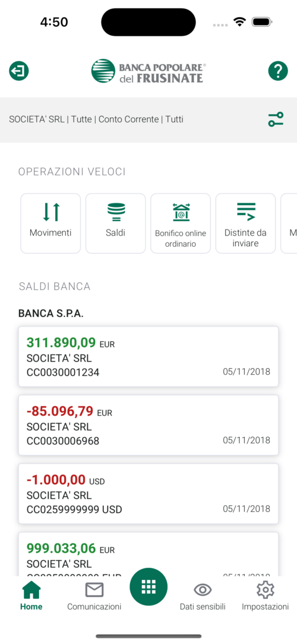Open the central grid menu button

pos(148,587)
